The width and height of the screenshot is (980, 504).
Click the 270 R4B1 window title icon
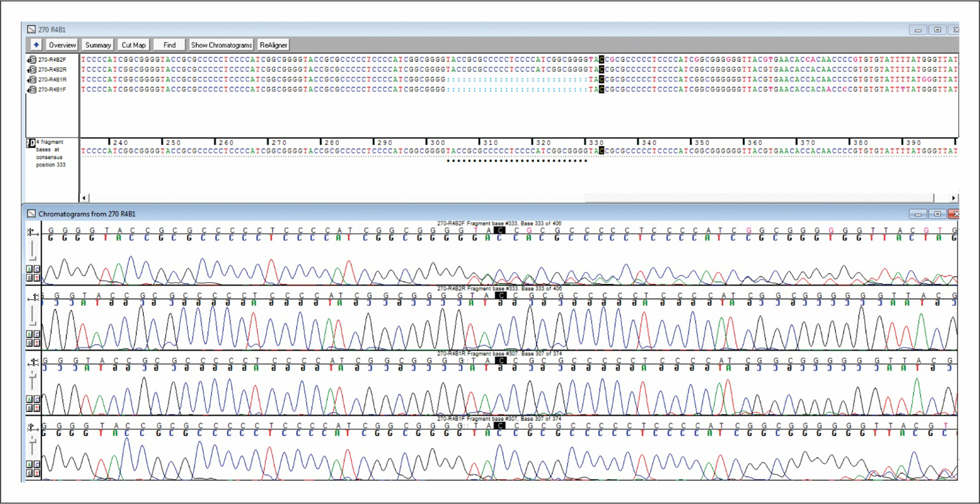[x=31, y=30]
